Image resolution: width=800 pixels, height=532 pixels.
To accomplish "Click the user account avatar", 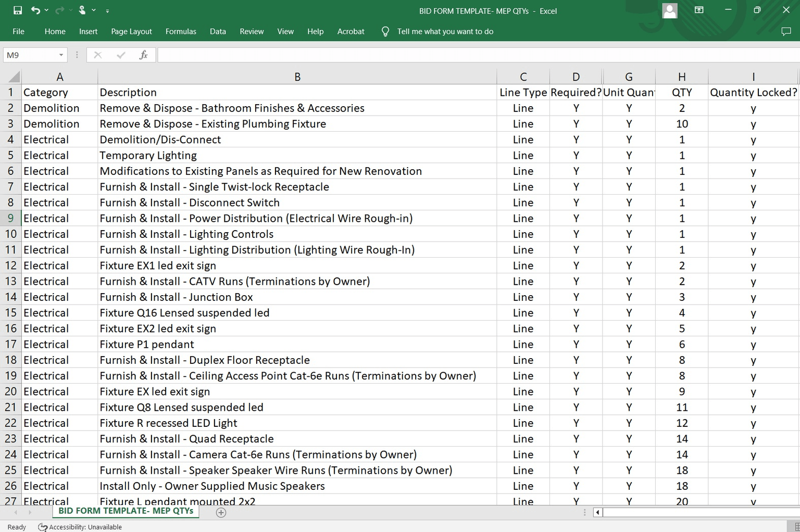I will (x=670, y=10).
